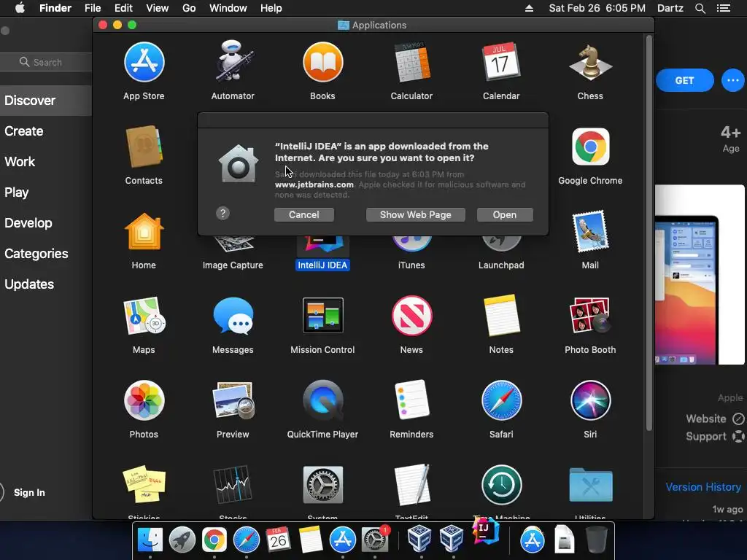Open Version History link in App Store
Viewport: 747px width, 560px height.
(x=703, y=487)
